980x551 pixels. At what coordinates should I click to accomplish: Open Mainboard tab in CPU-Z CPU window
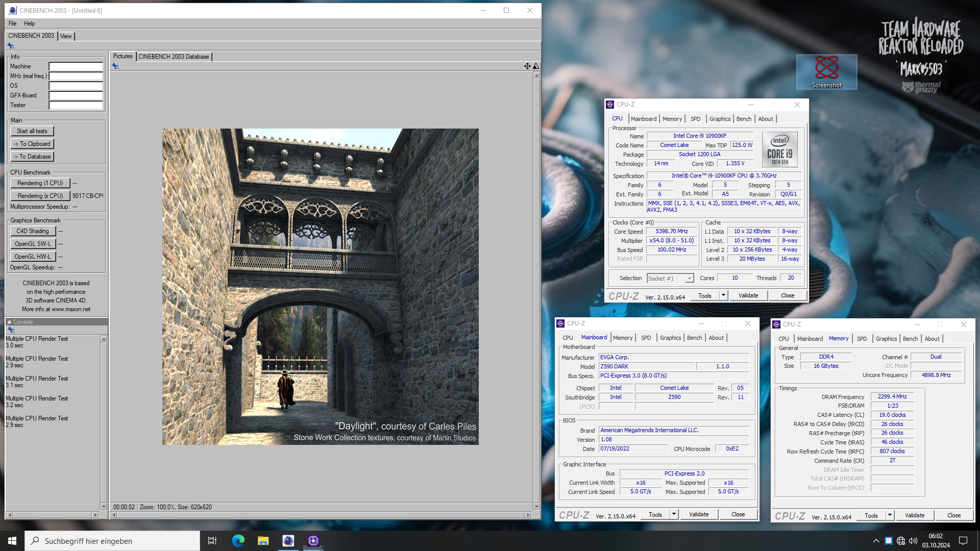[644, 119]
